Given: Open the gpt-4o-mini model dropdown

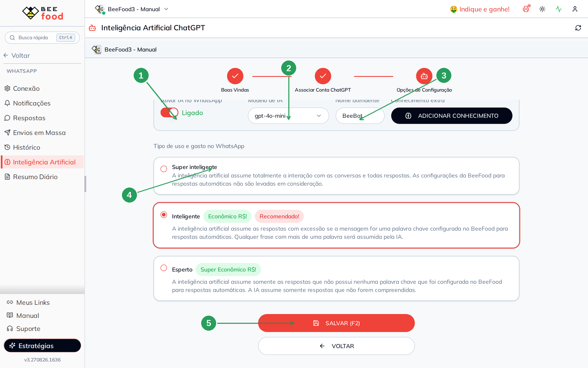Looking at the screenshot, I should click(288, 116).
